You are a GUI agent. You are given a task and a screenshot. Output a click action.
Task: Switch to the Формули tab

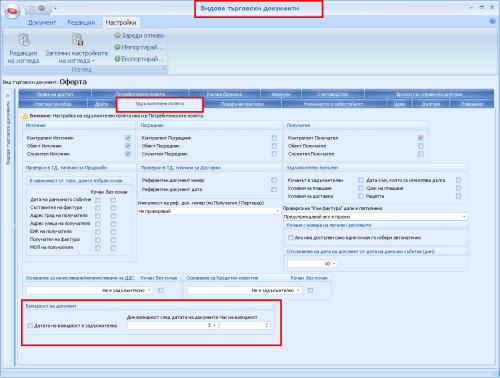(281, 94)
